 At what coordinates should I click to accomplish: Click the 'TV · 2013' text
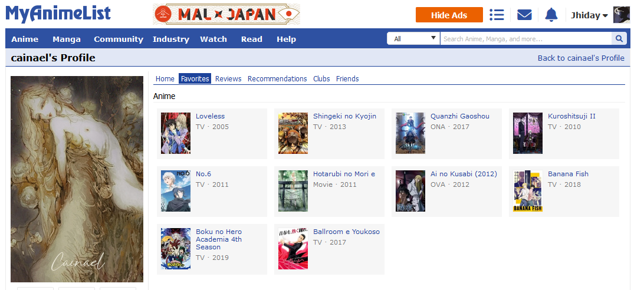click(x=330, y=127)
